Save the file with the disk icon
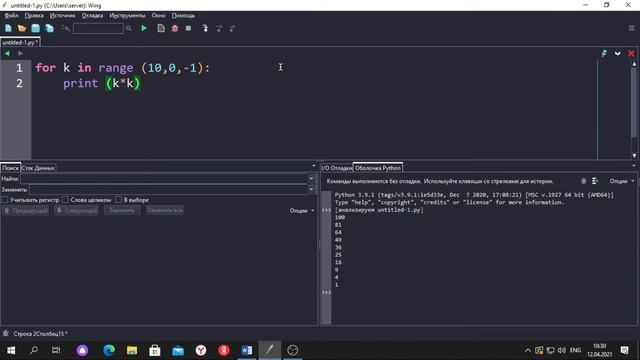 point(36,28)
